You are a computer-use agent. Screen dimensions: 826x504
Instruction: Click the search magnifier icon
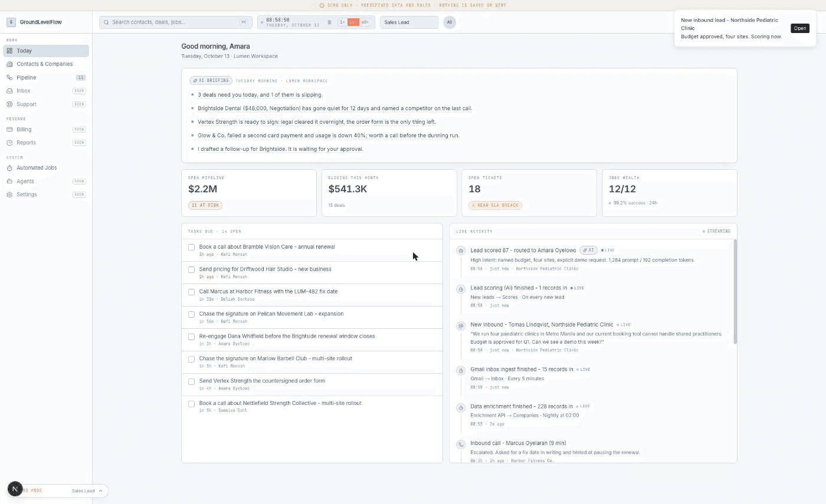[106, 22]
